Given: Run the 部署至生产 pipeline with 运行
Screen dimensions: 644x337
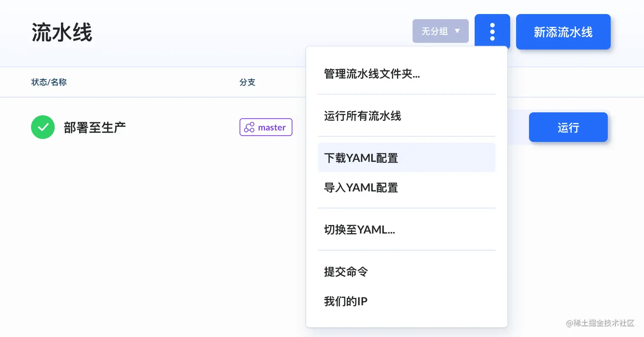Looking at the screenshot, I should coord(568,127).
